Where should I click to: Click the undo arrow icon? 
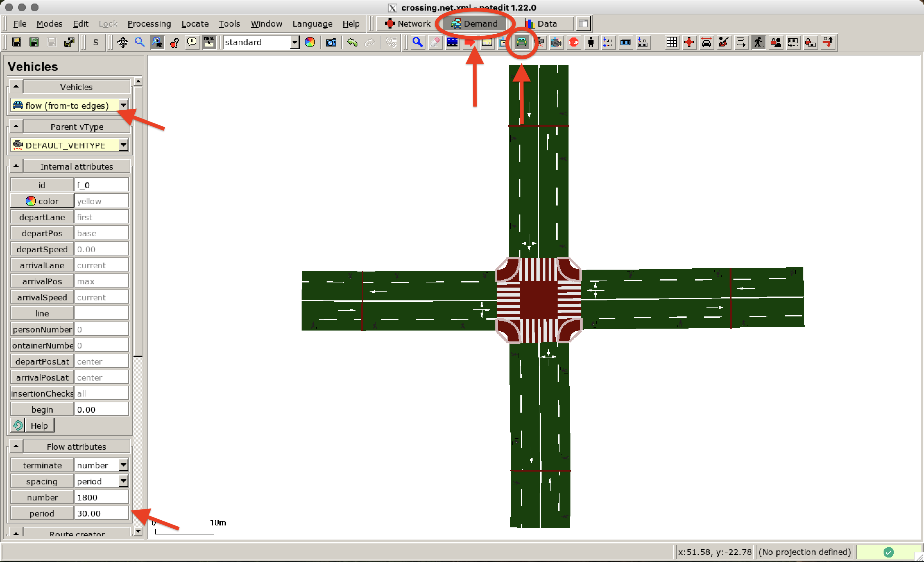coord(352,42)
